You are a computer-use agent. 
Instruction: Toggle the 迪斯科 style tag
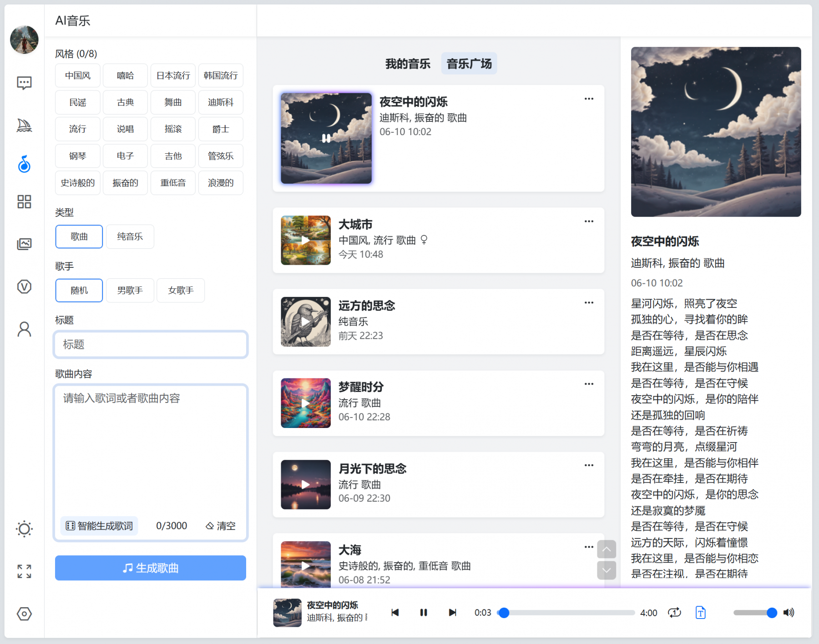[x=221, y=102]
